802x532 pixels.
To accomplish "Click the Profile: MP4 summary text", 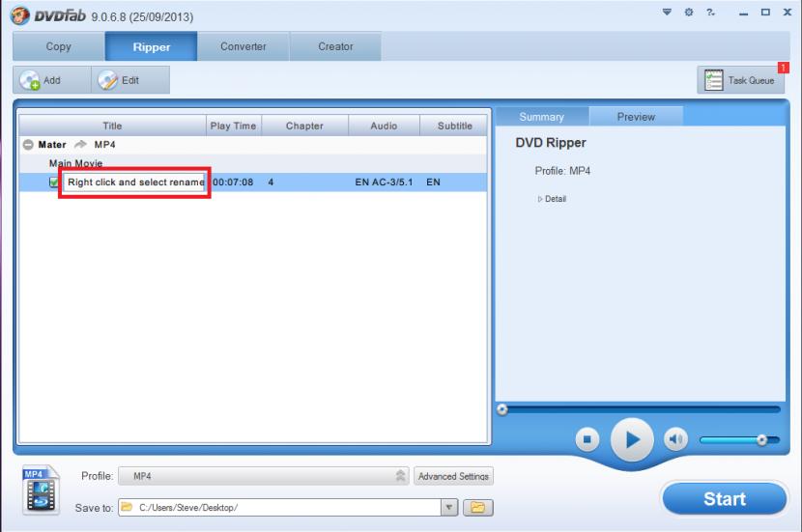I will tap(562, 171).
